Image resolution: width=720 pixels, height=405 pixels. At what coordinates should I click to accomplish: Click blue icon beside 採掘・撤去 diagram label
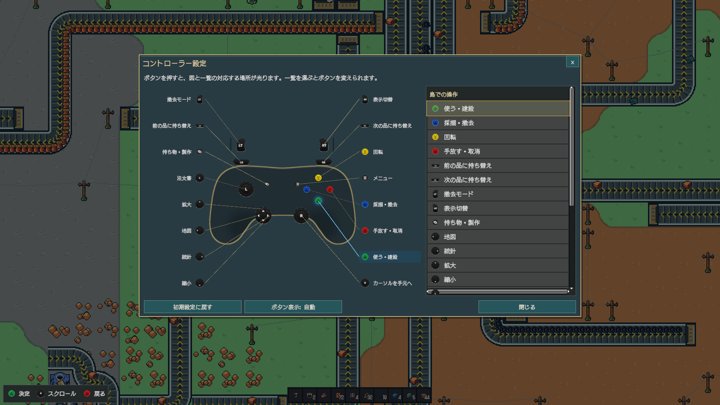point(365,204)
